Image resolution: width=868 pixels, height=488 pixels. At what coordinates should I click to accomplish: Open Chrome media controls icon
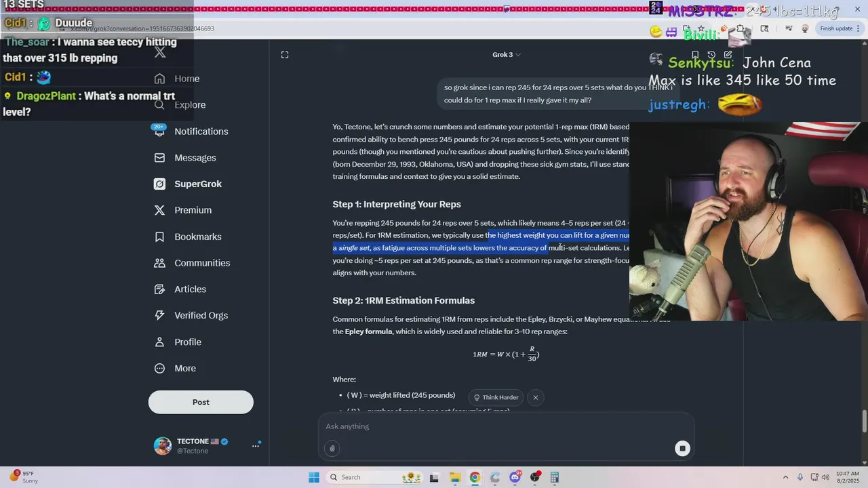(789, 28)
